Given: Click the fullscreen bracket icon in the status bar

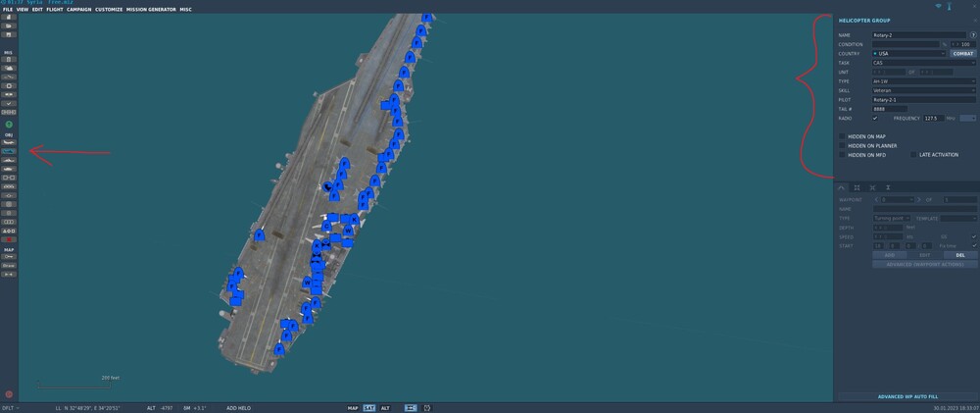Looking at the screenshot, I should (x=427, y=408).
